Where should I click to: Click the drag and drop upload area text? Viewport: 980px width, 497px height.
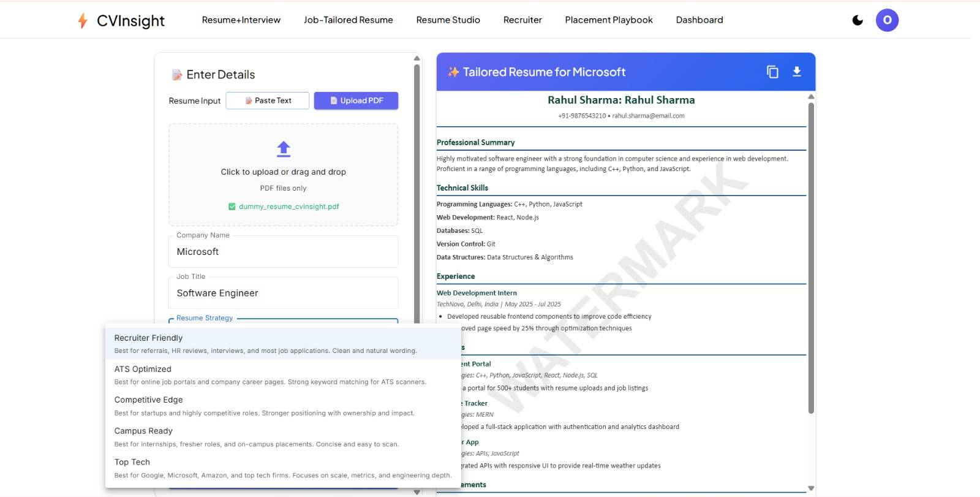coord(284,172)
